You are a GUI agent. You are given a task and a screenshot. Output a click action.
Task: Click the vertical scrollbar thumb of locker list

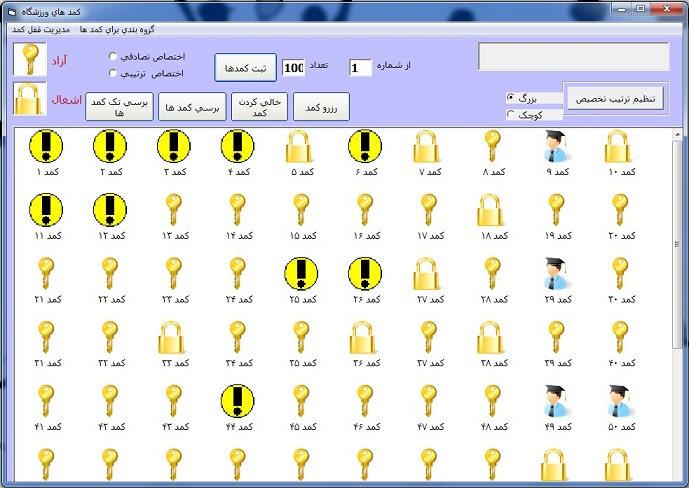pos(678,244)
